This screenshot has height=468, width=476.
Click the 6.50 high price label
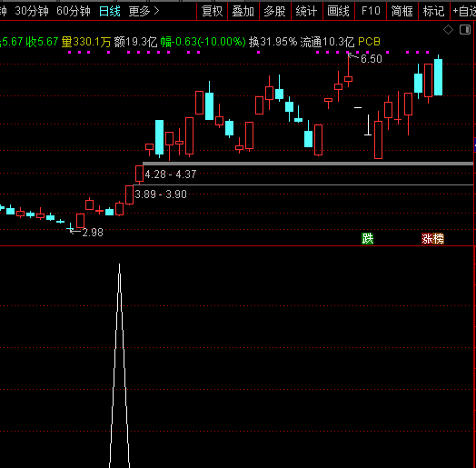click(372, 59)
